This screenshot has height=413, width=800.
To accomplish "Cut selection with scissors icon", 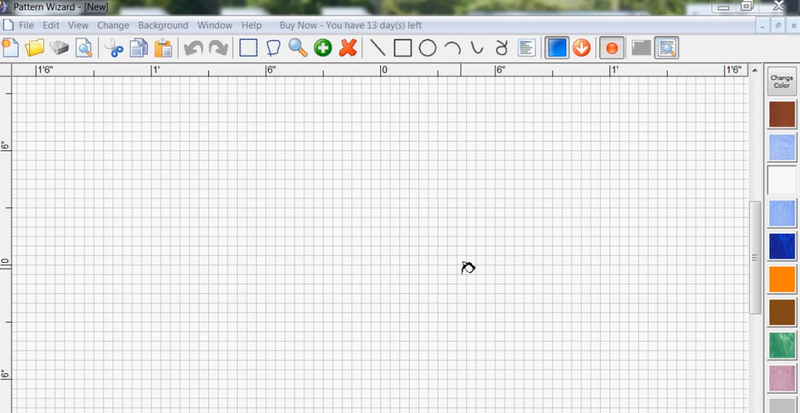I will click(x=114, y=48).
